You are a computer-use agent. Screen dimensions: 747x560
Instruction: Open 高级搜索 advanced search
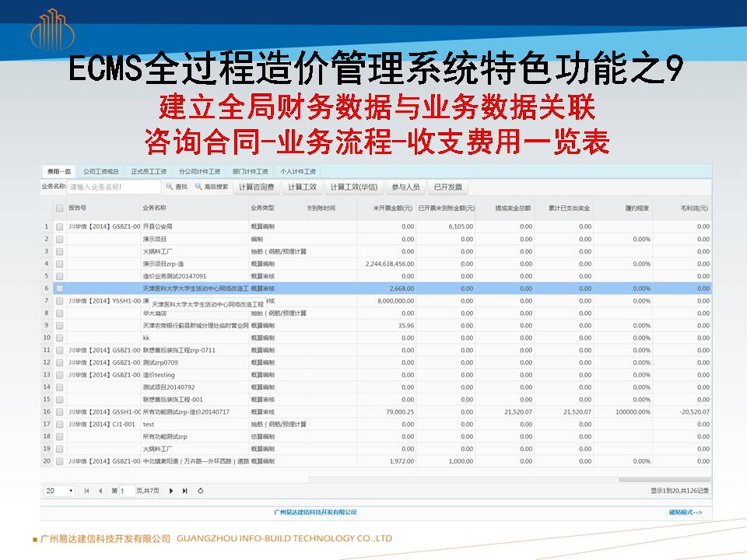212,187
